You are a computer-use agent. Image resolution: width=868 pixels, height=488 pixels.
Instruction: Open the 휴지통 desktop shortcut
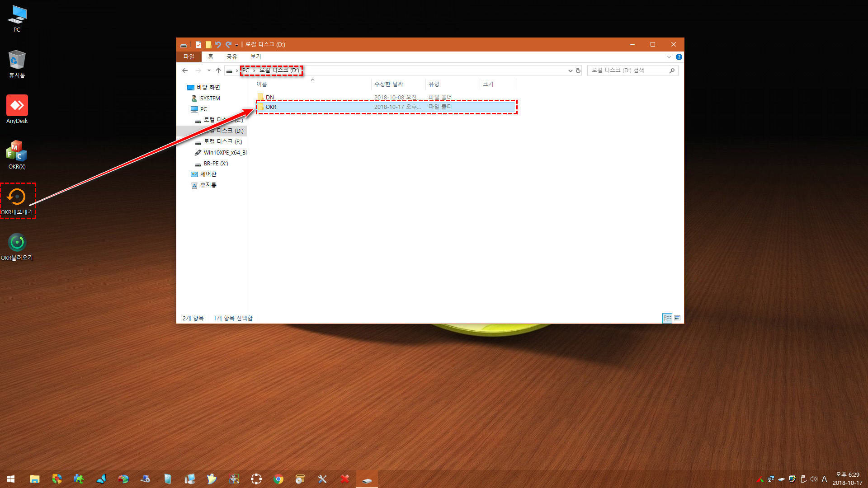pyautogui.click(x=17, y=64)
